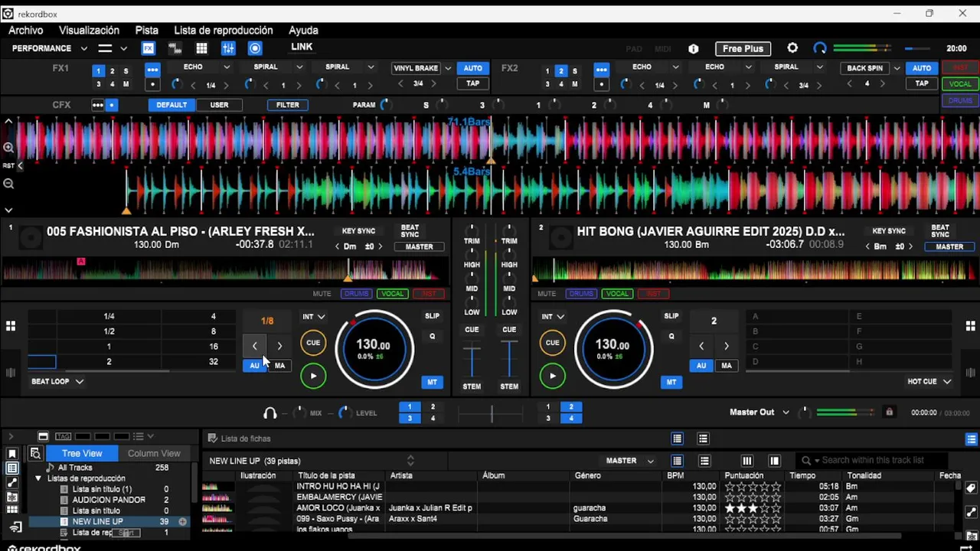Open the search-in-tree icon beside Tree View
This screenshot has height=551, width=980.
pyautogui.click(x=35, y=453)
